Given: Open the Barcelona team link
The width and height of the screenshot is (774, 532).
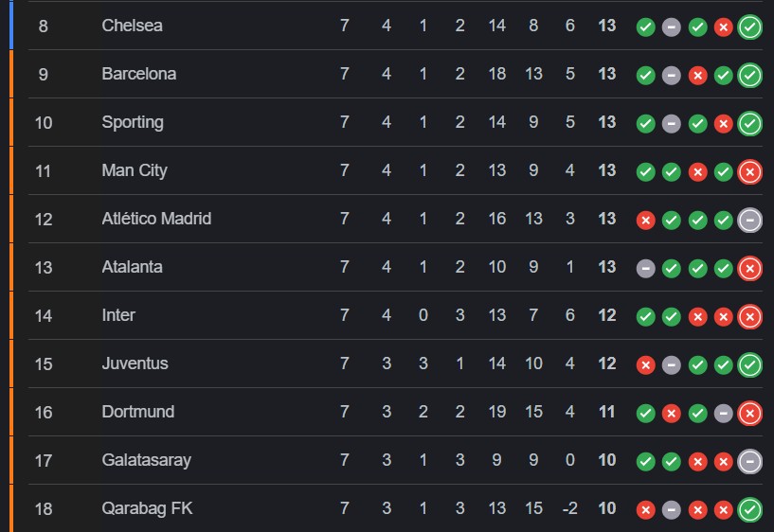Looking at the screenshot, I should pos(138,74).
